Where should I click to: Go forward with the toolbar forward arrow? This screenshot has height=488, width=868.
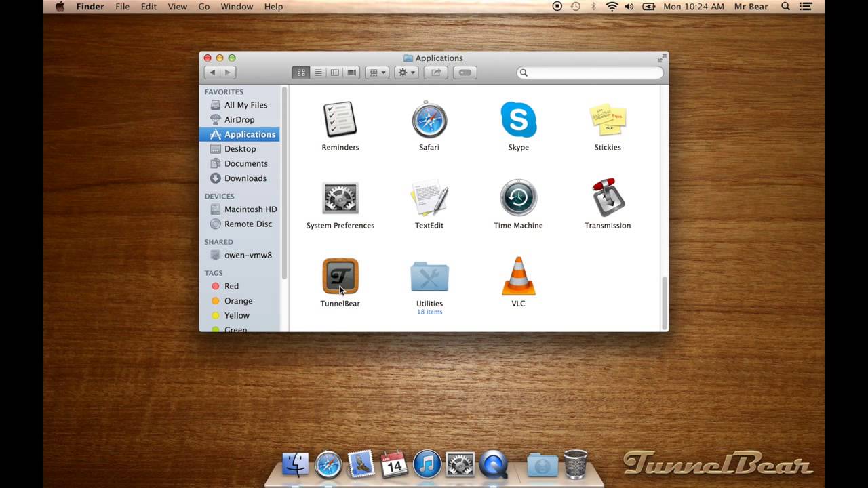(229, 73)
